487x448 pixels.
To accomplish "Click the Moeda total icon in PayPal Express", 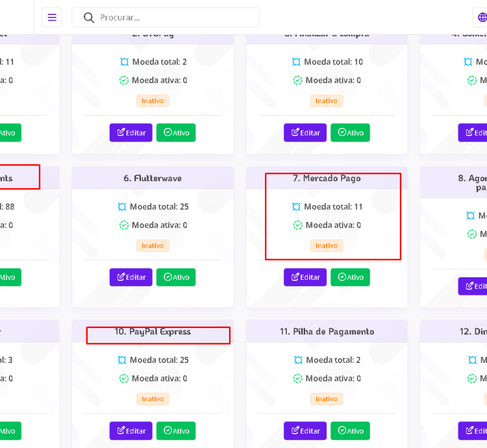I will [x=122, y=360].
